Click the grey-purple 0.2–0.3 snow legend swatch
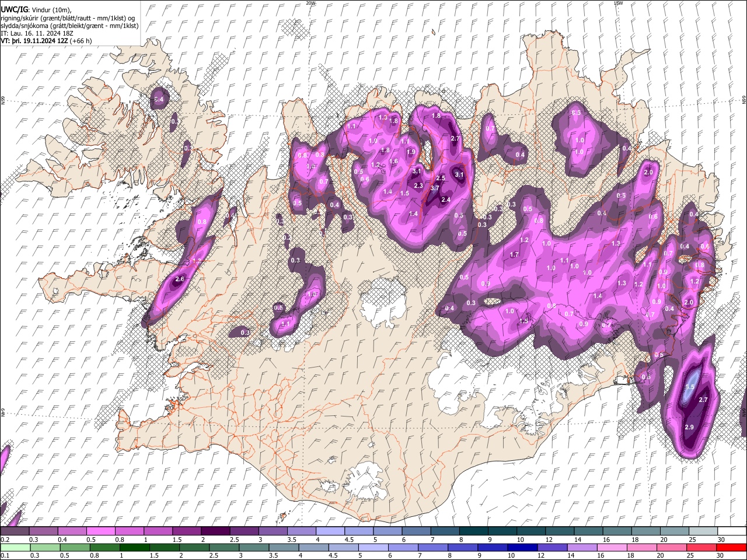This screenshot has width=747, height=560. tap(15, 531)
